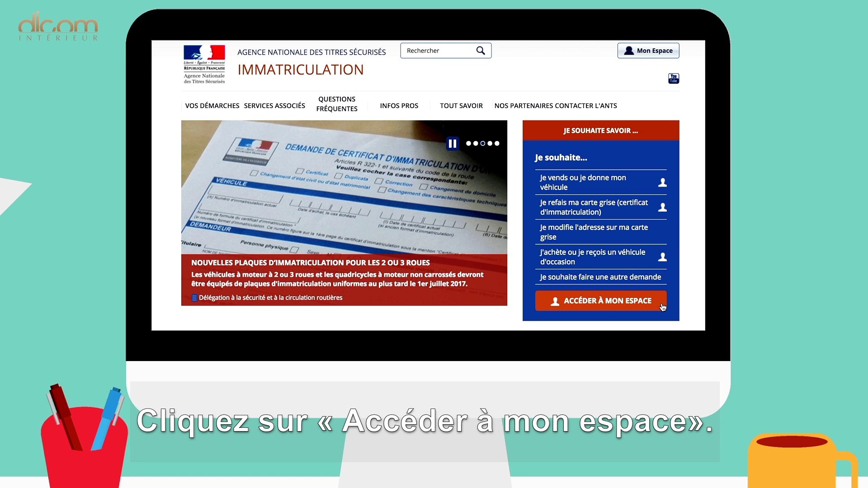Open the Infos Pros menu

399,106
